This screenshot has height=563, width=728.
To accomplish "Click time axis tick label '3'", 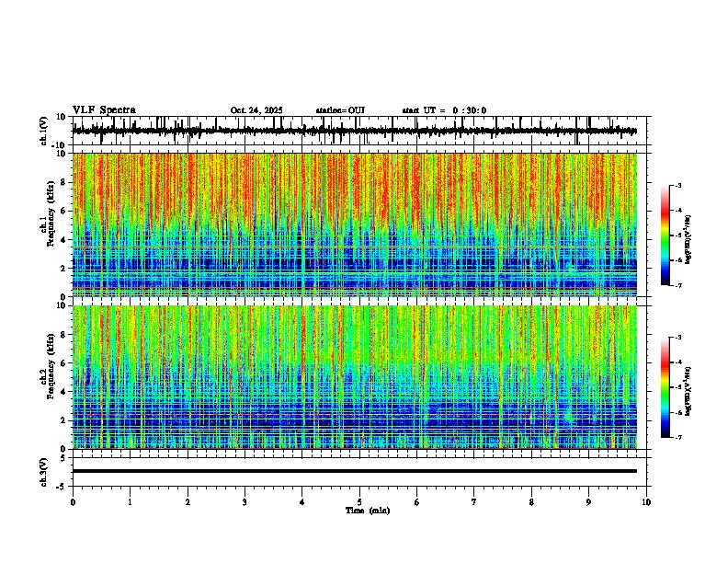I will (245, 502).
